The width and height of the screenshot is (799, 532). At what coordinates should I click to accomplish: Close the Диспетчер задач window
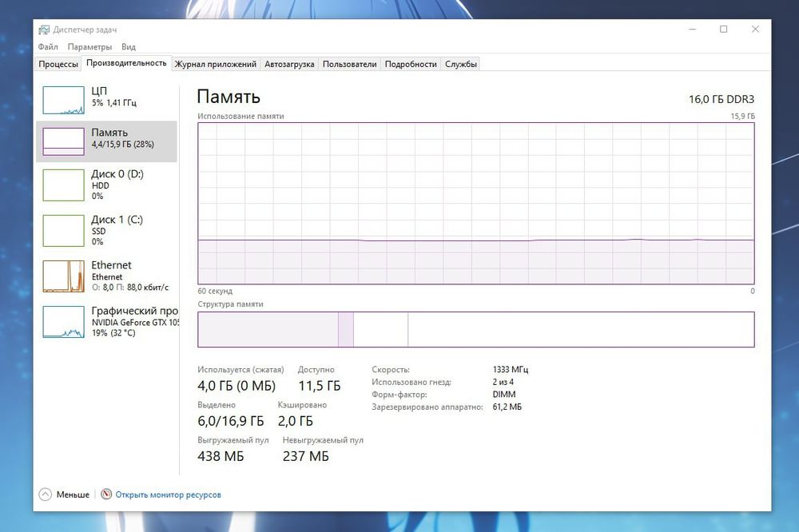point(755,30)
